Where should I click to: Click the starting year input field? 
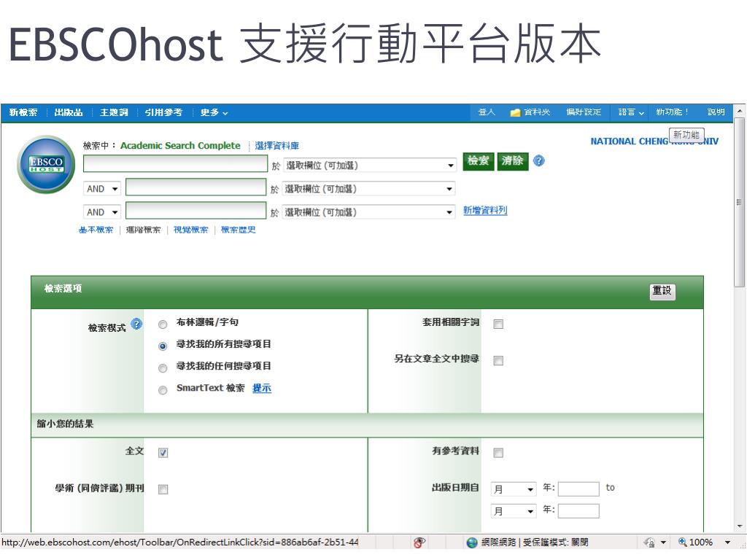[x=578, y=489]
